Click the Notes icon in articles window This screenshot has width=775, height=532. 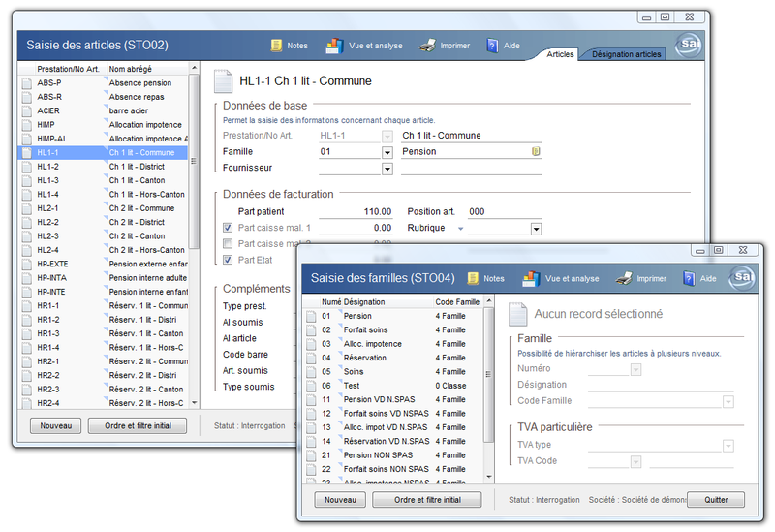click(x=277, y=45)
